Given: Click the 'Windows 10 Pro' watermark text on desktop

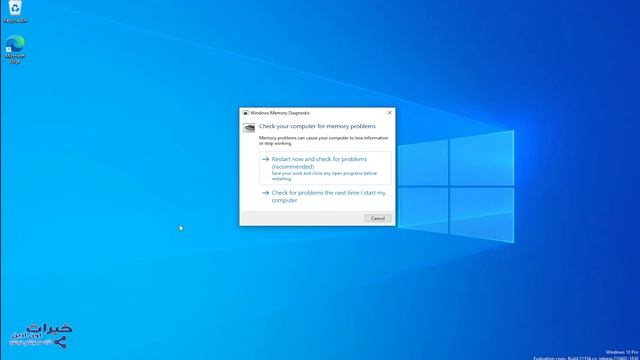Looking at the screenshot, I should 622,352.
